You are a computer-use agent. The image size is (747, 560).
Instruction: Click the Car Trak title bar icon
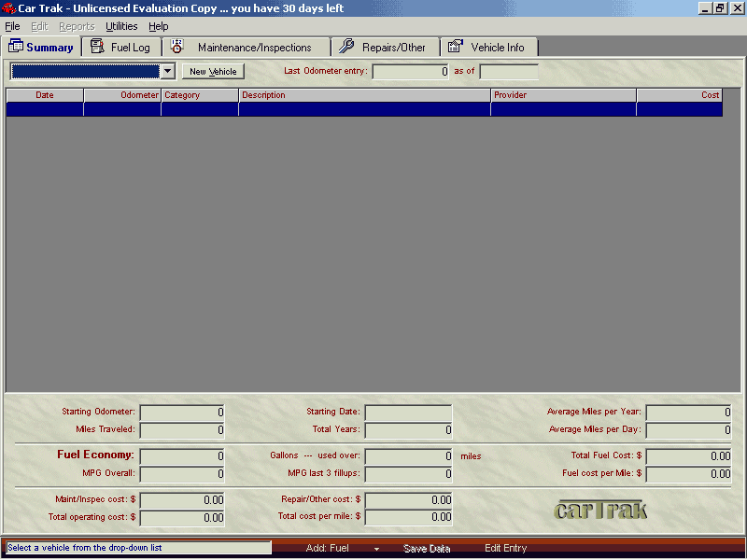[x=8, y=7]
